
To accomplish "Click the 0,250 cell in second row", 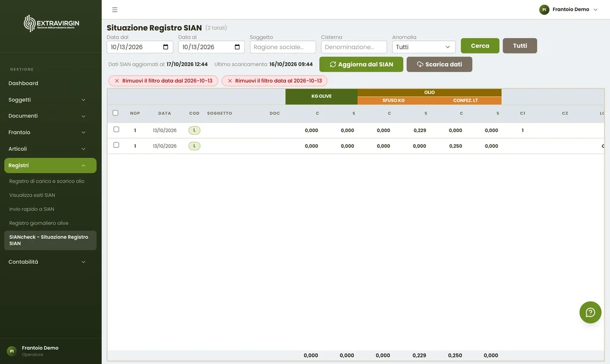I will (x=455, y=146).
